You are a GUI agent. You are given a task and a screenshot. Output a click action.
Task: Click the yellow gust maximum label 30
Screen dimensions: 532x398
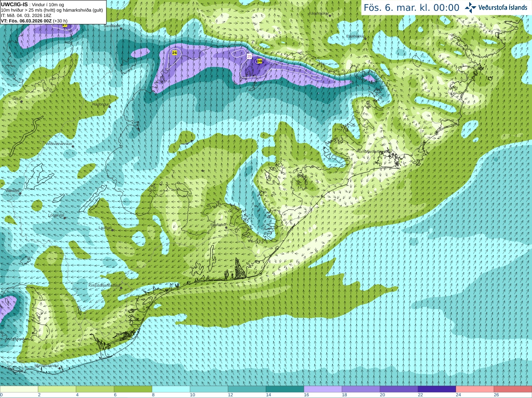pos(259,61)
